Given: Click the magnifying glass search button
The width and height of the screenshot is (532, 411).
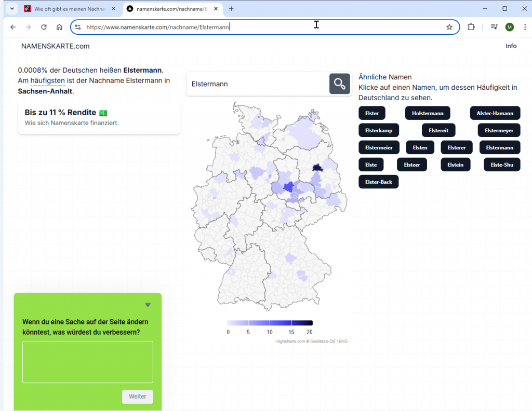Looking at the screenshot, I should (339, 84).
